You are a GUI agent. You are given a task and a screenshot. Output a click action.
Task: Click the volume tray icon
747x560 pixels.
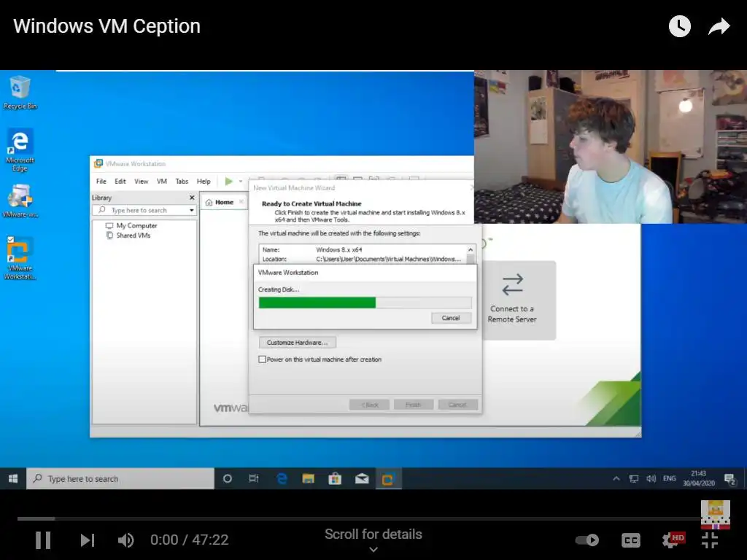651,478
